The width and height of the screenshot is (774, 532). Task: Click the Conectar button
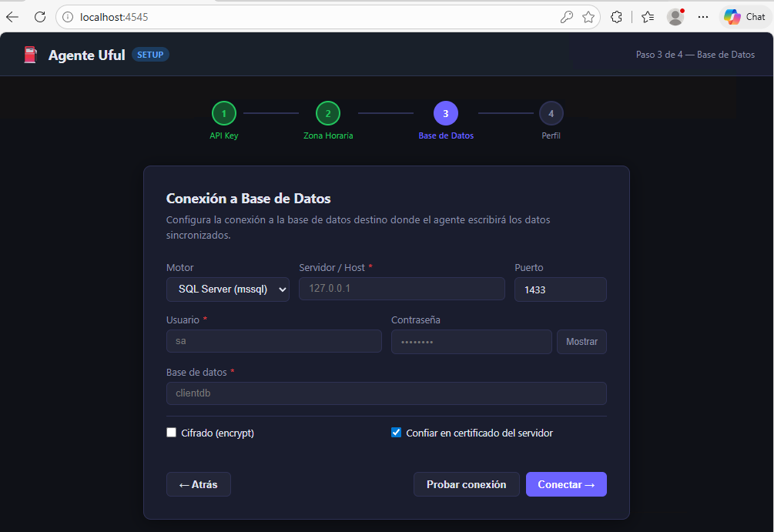tap(566, 484)
